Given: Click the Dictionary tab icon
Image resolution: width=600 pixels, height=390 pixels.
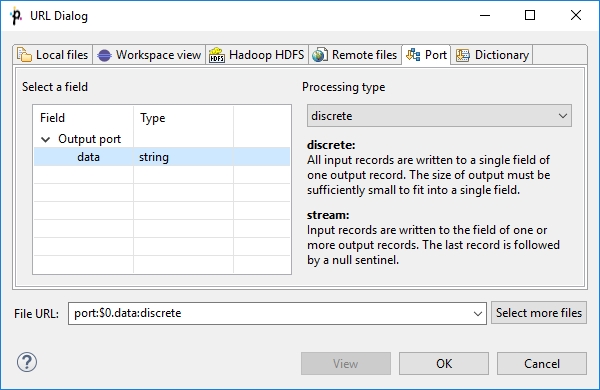Looking at the screenshot, I should coord(462,55).
